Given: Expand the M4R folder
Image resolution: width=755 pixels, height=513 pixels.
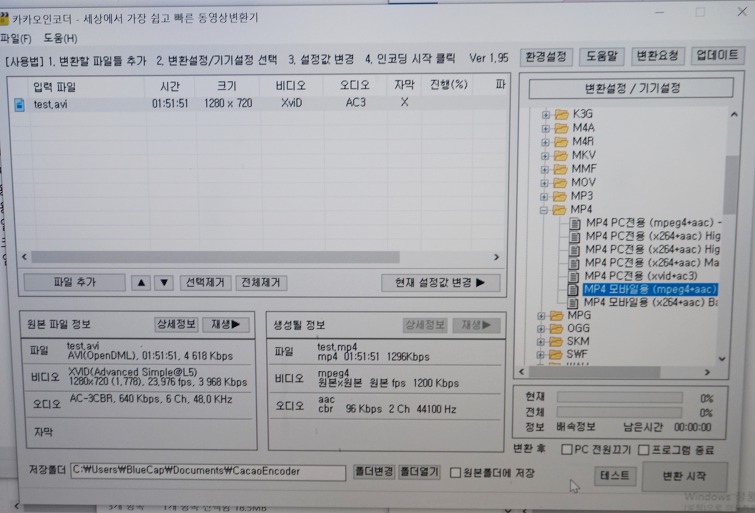Looking at the screenshot, I should click(x=545, y=142).
